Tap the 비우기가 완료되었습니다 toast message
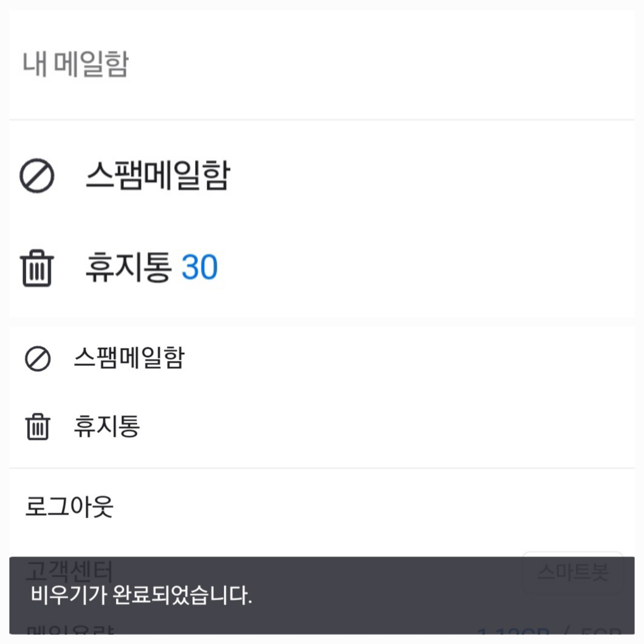Image resolution: width=644 pixels, height=644 pixels. [x=141, y=595]
